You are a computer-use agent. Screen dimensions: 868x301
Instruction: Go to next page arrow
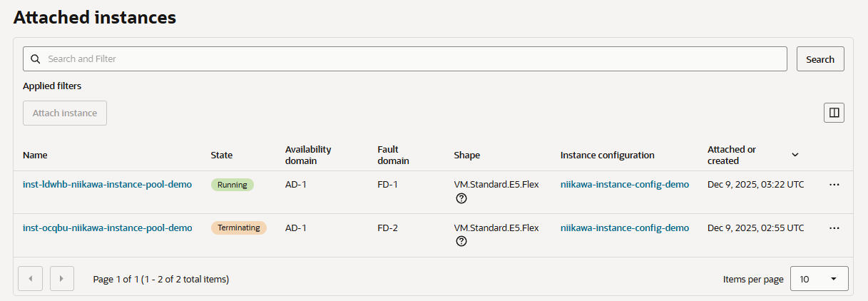(x=62, y=279)
